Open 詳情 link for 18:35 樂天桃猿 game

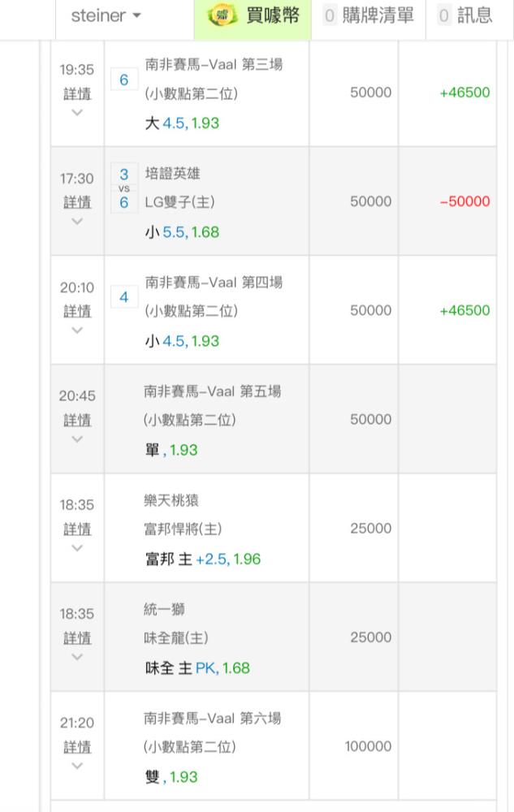(77, 529)
